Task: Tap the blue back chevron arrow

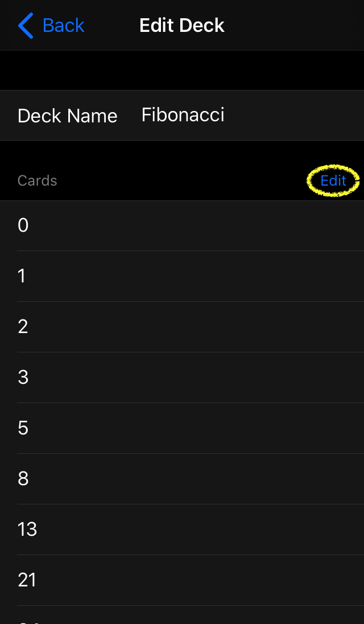Action: (26, 26)
